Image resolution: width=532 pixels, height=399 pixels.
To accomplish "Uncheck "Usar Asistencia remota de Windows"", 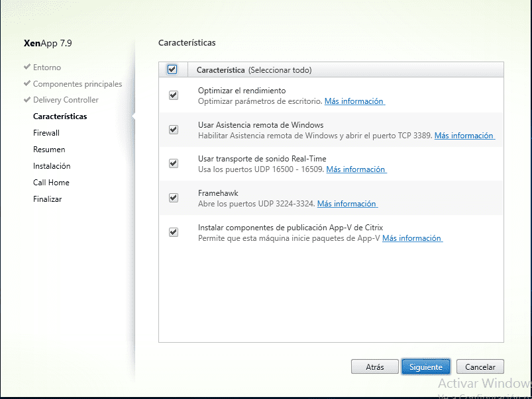I will 174,128.
